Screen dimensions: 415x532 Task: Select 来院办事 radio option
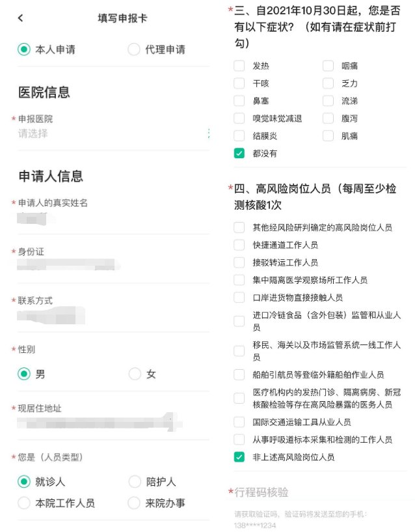(135, 503)
